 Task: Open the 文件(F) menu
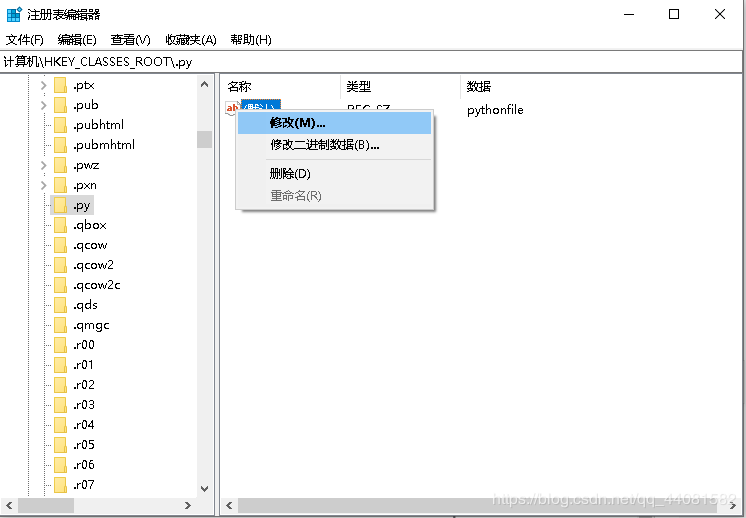pos(25,39)
